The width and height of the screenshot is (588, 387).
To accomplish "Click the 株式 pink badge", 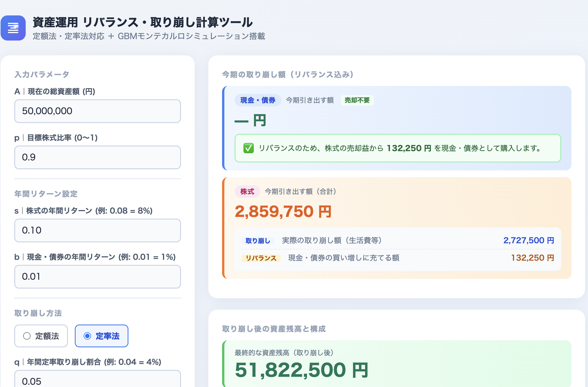I will coord(247,192).
